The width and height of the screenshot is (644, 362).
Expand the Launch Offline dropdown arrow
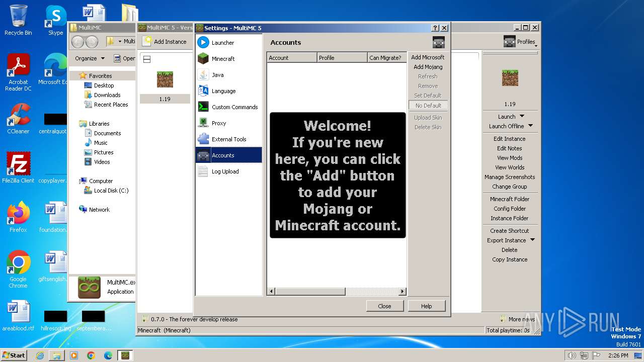click(530, 126)
